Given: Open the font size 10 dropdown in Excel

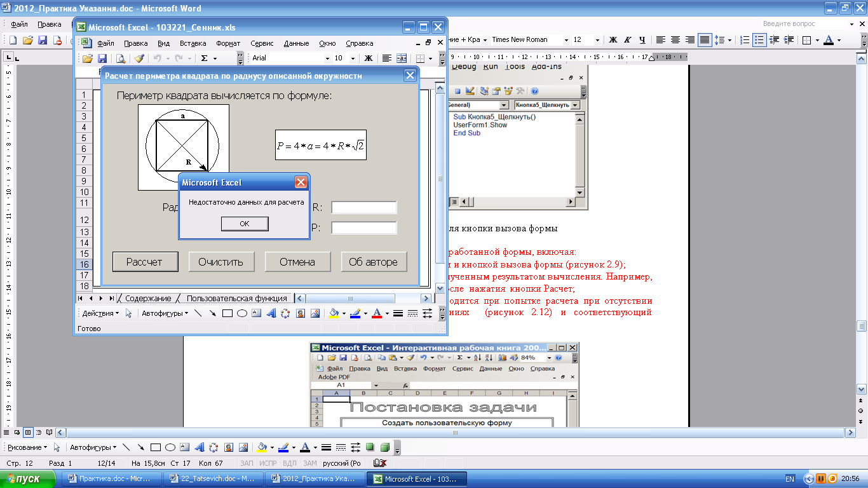Looking at the screenshot, I should [354, 58].
